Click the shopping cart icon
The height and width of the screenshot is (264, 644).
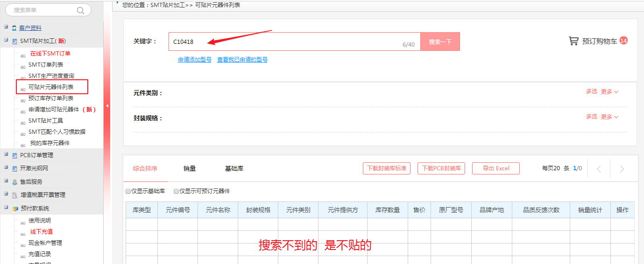coord(573,41)
